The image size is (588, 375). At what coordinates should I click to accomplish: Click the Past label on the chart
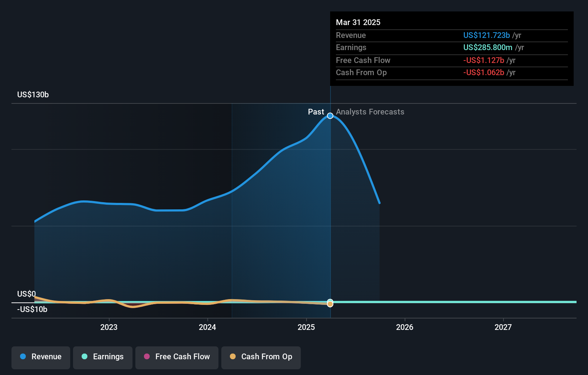[316, 112]
